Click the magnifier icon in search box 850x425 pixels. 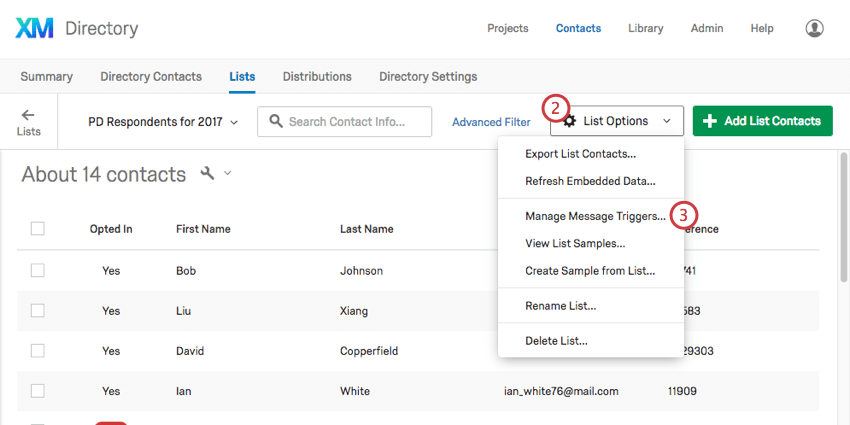tap(273, 122)
